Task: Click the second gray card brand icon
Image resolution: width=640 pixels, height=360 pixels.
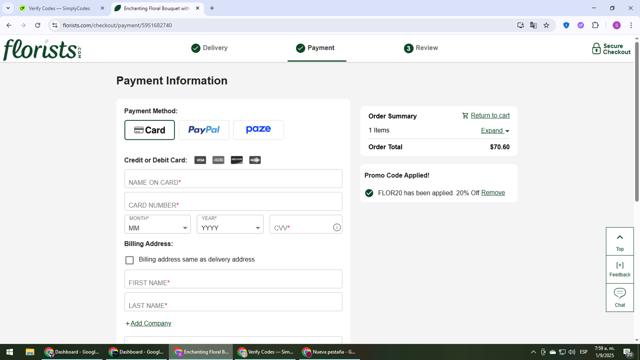Action: point(218,160)
